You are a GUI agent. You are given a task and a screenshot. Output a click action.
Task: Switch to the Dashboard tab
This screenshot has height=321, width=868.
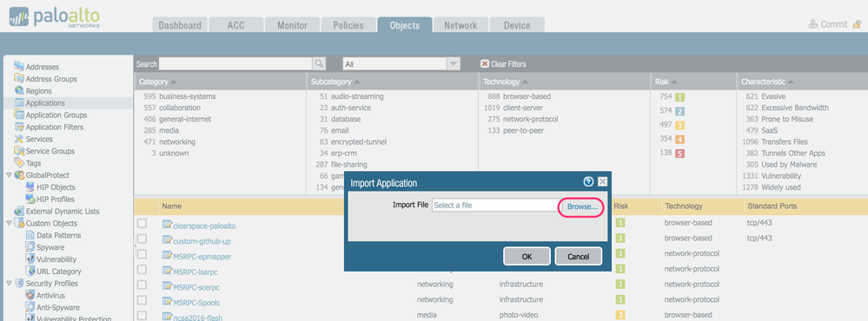coord(180,25)
